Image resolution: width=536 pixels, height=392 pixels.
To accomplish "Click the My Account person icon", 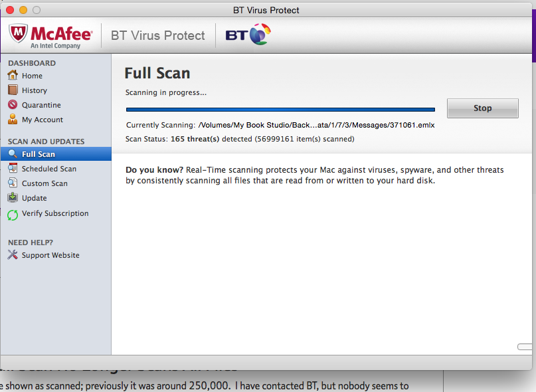I will pyautogui.click(x=13, y=119).
